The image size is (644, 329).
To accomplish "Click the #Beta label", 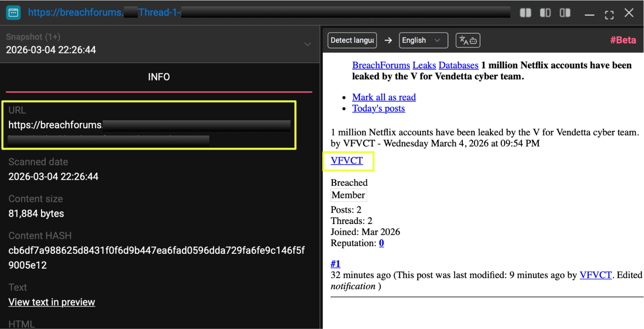I will click(623, 40).
